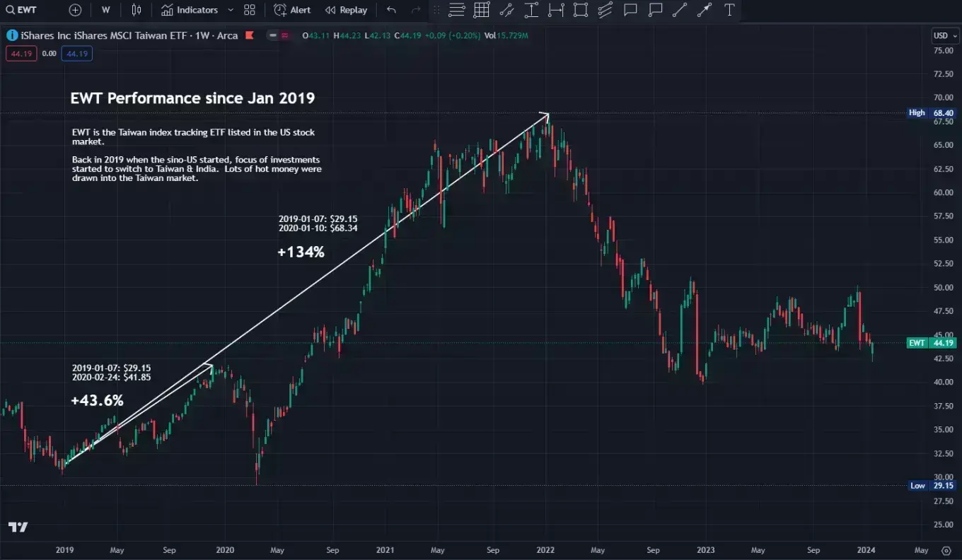The width and height of the screenshot is (962, 560).
Task: Select the 2020-02-24: $41.85 annotation
Action: (112, 378)
